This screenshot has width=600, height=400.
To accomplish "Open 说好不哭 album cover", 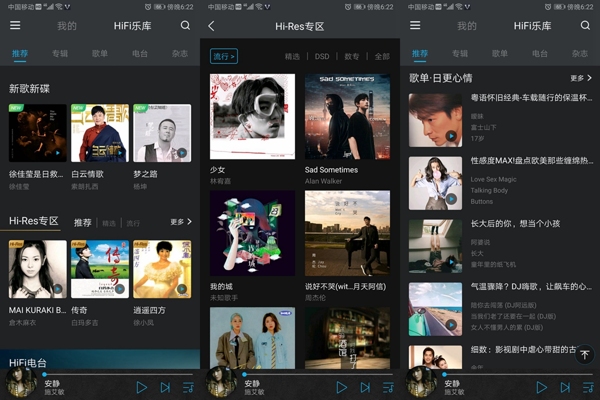I will click(x=347, y=233).
